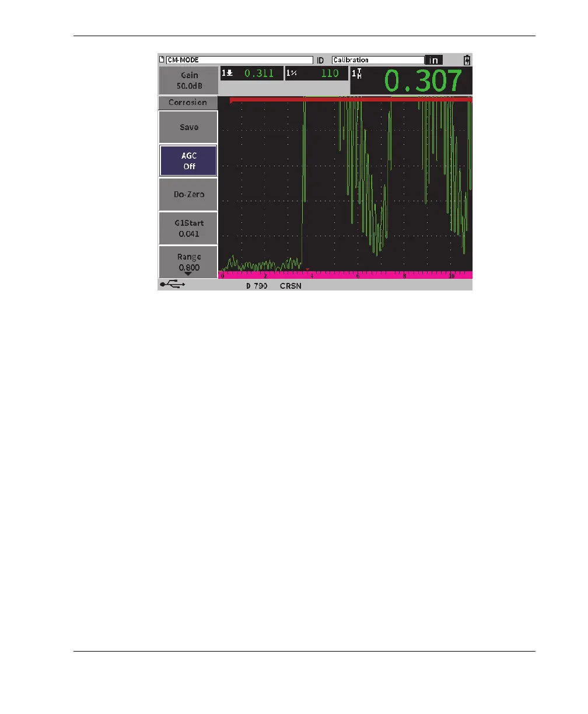Select the ID label text
The width and height of the screenshot is (588, 714).
pos(320,60)
